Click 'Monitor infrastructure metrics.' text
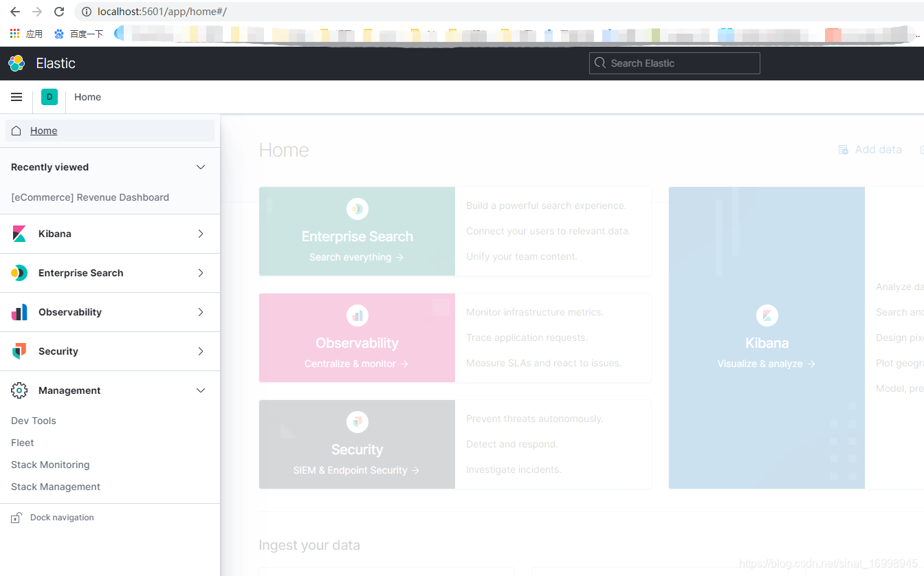The height and width of the screenshot is (576, 924). coord(535,312)
